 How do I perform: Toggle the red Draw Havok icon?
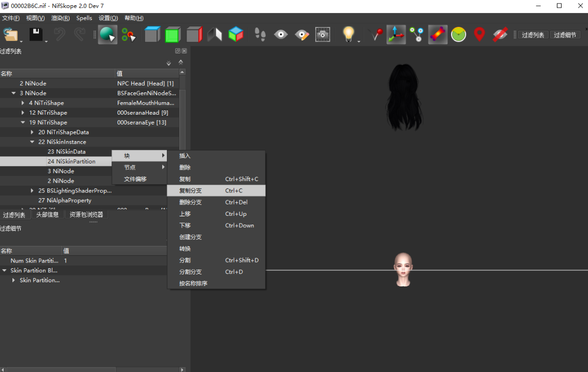pyautogui.click(x=438, y=35)
